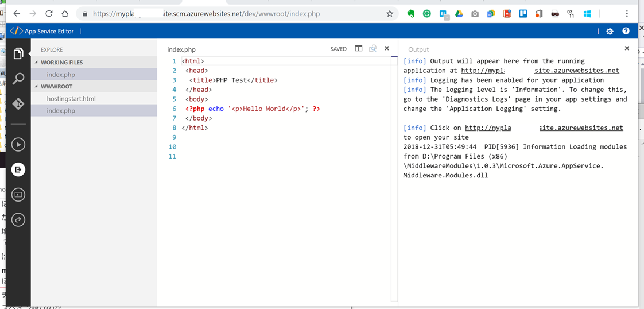The height and width of the screenshot is (309, 644).
Task: Click the first azurewebsites.net link in output
Action: click(x=540, y=71)
